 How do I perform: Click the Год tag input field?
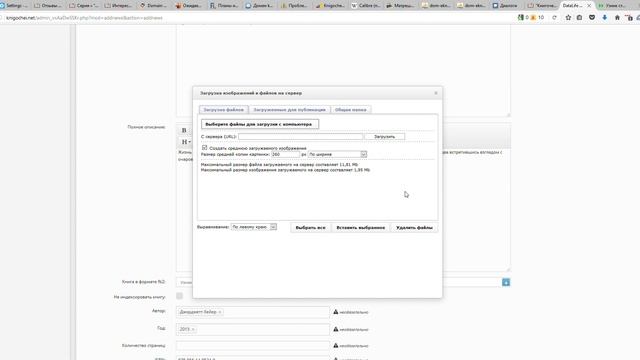pyautogui.click(x=253, y=329)
